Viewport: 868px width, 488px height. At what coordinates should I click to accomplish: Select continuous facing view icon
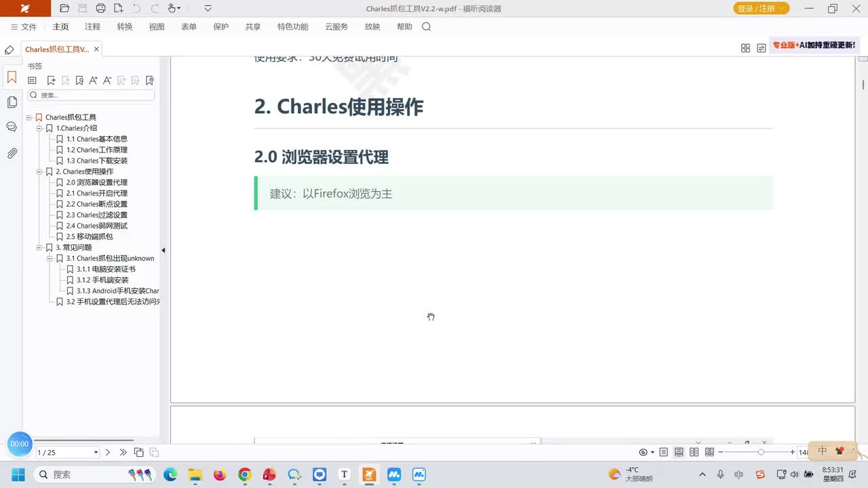click(x=709, y=452)
